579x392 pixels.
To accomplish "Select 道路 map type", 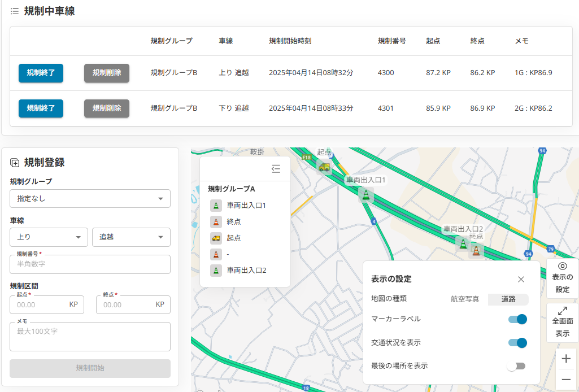I will [508, 299].
